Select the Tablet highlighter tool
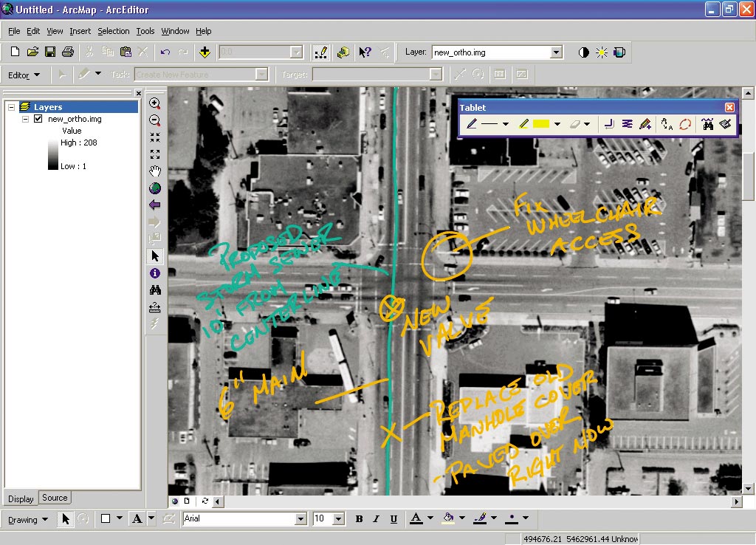This screenshot has height=545, width=756. click(524, 124)
